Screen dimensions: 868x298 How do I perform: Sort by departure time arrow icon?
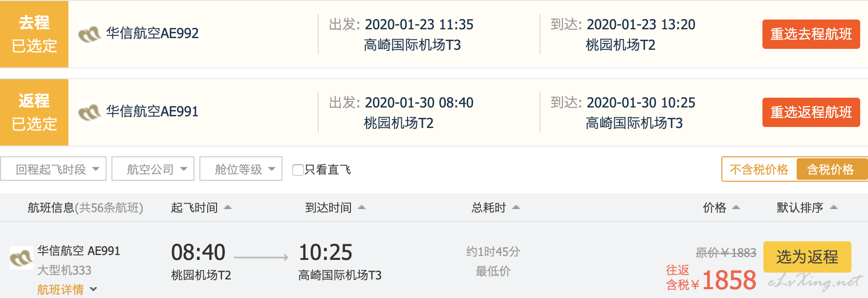tap(228, 208)
